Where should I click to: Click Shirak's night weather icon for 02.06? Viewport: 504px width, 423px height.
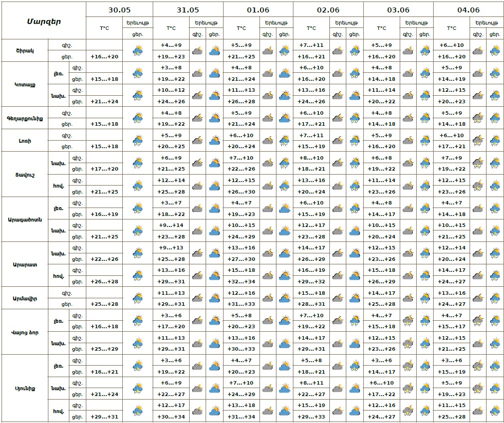coord(337,50)
